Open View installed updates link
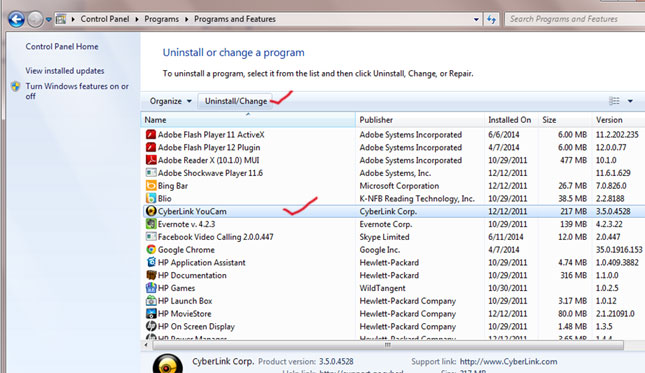645x373 pixels. pos(65,71)
